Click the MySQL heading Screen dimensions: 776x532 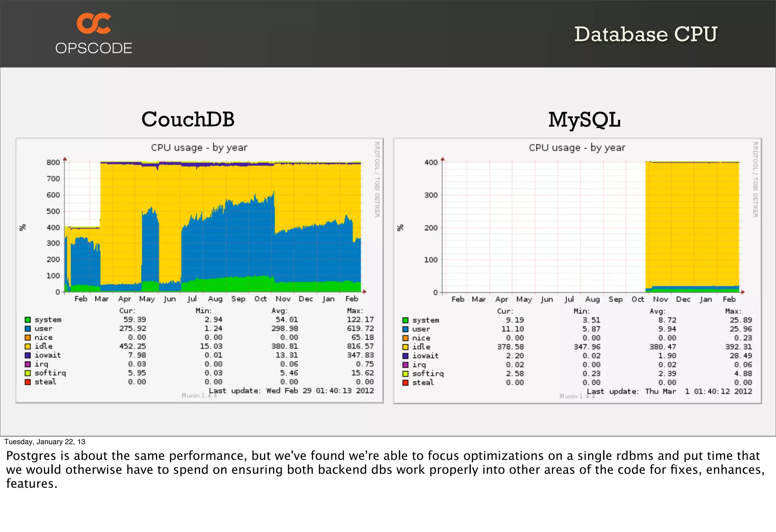point(584,120)
